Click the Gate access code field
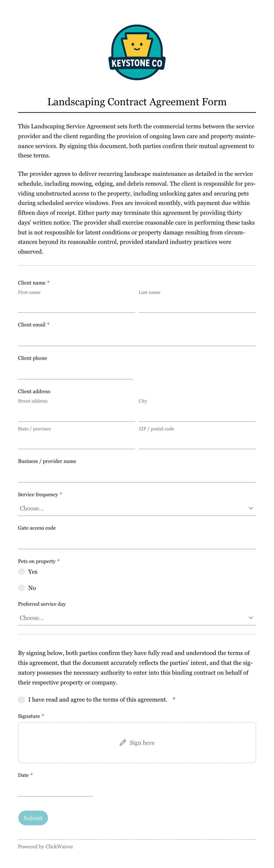274x868 pixels. (x=137, y=542)
